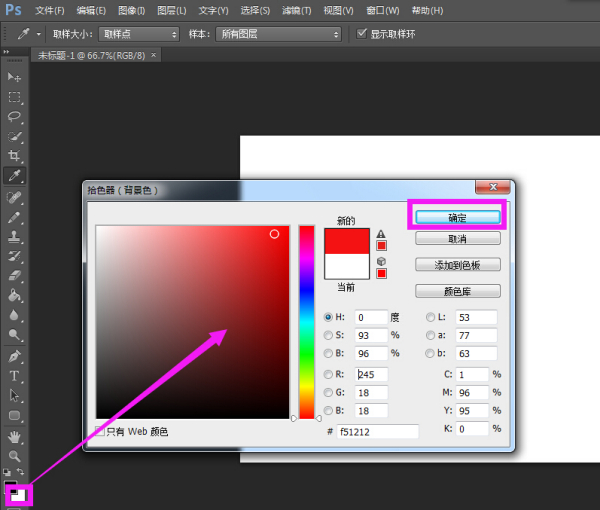The width and height of the screenshot is (600, 510).
Task: Select the Brush tool
Action: click(x=14, y=217)
